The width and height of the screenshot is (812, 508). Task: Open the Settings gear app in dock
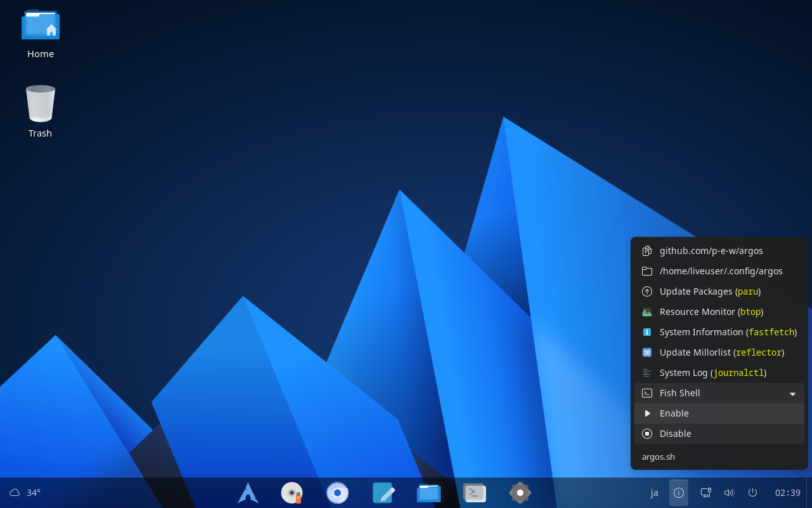click(520, 493)
